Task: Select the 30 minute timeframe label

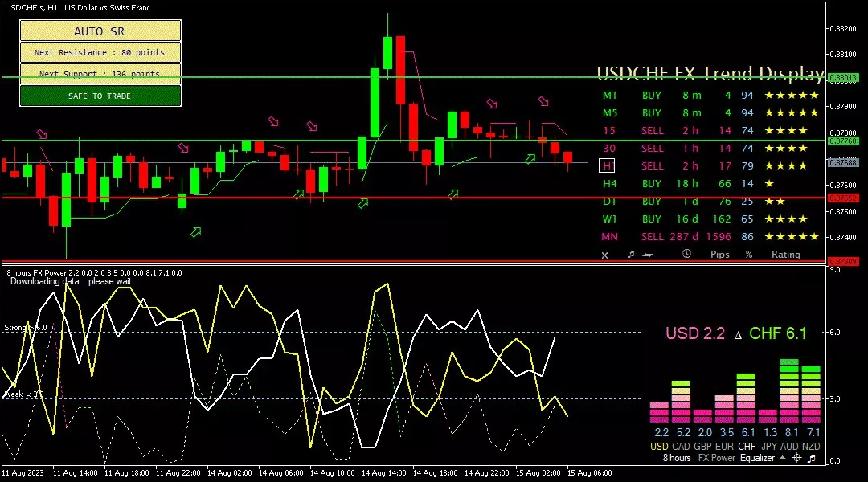Action: (609, 149)
